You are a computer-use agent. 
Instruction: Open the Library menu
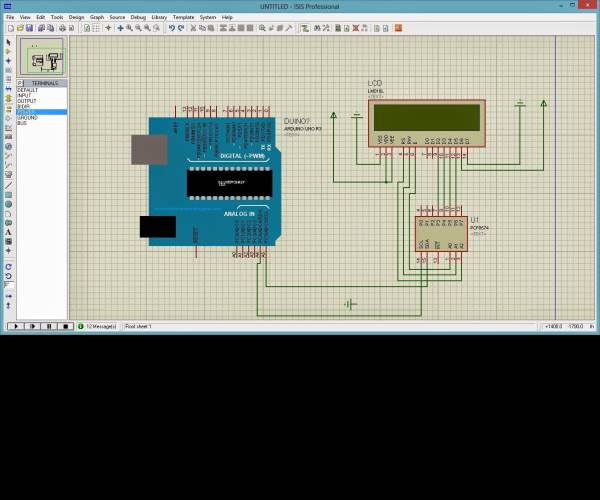tap(159, 17)
